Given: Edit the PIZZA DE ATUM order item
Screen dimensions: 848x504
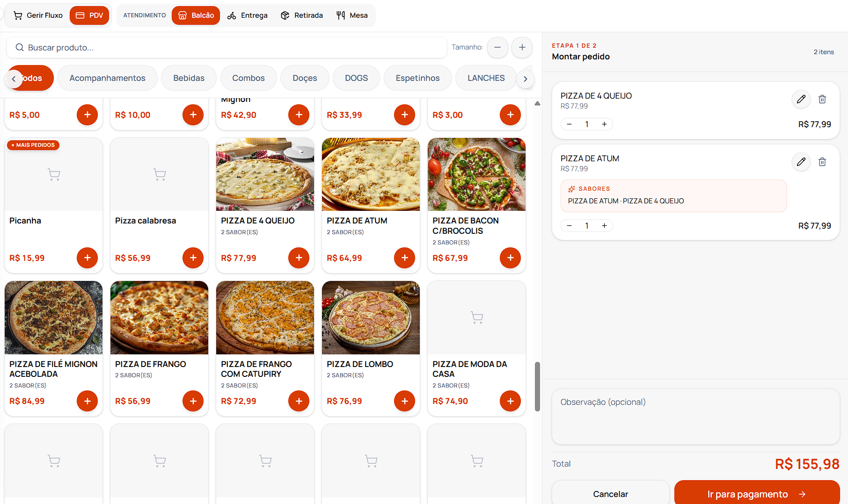Looking at the screenshot, I should pyautogui.click(x=801, y=162).
